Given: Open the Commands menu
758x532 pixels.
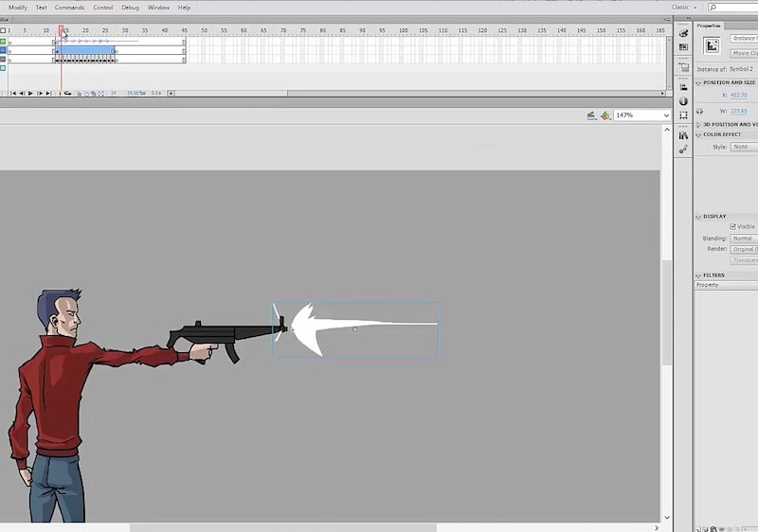Looking at the screenshot, I should [69, 8].
